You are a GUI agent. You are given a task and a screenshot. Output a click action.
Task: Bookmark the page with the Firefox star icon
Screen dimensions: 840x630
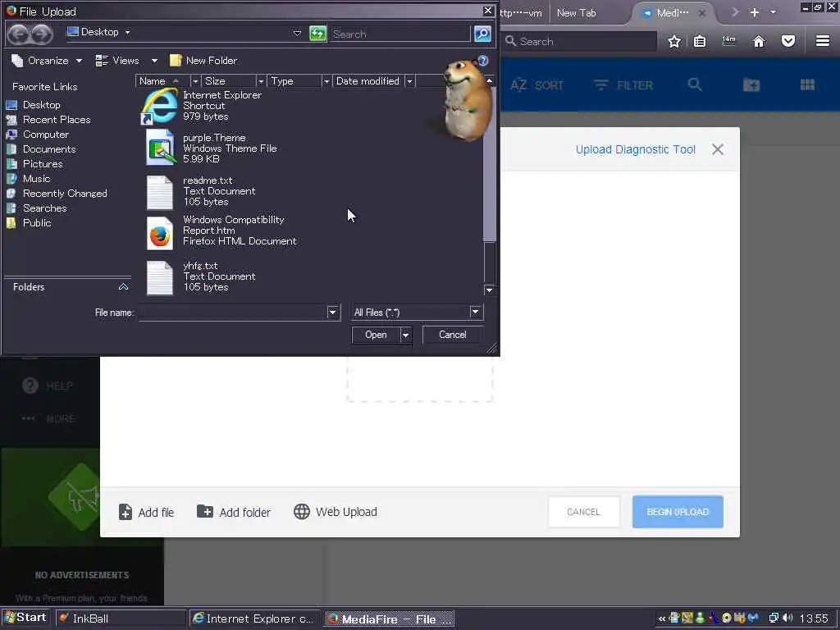pos(674,41)
